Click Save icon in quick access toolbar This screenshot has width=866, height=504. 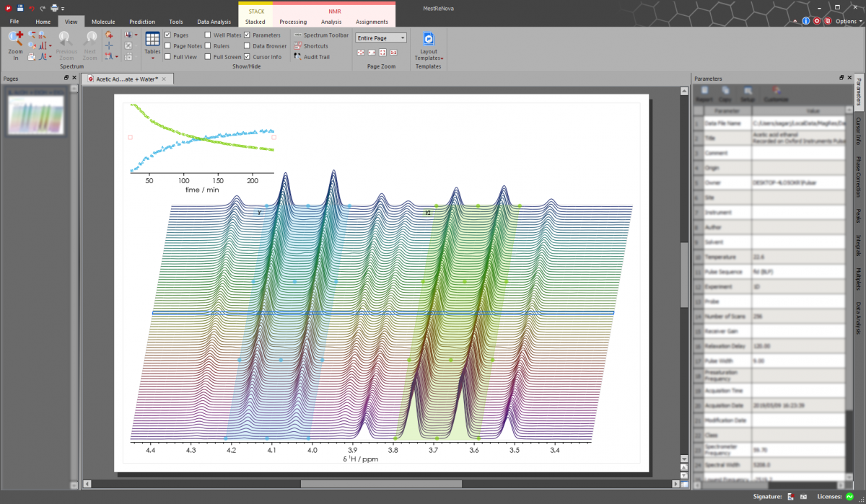tap(20, 7)
